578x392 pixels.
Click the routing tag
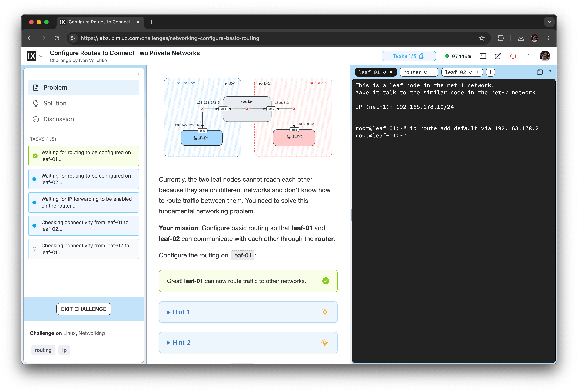43,350
